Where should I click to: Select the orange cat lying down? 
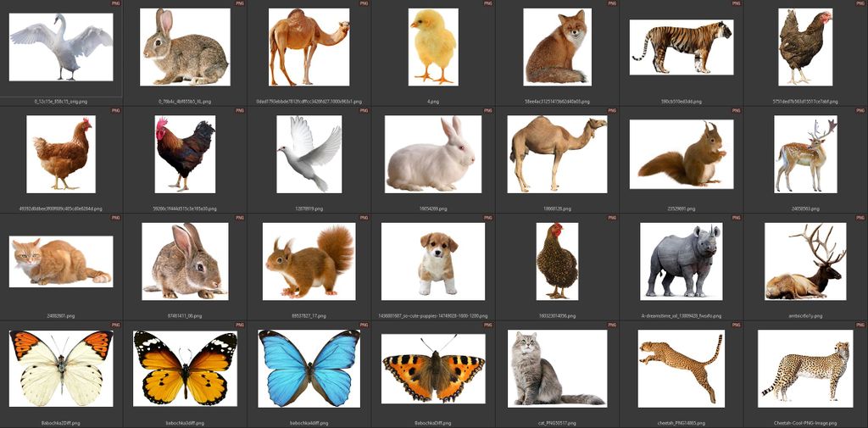[x=61, y=261]
